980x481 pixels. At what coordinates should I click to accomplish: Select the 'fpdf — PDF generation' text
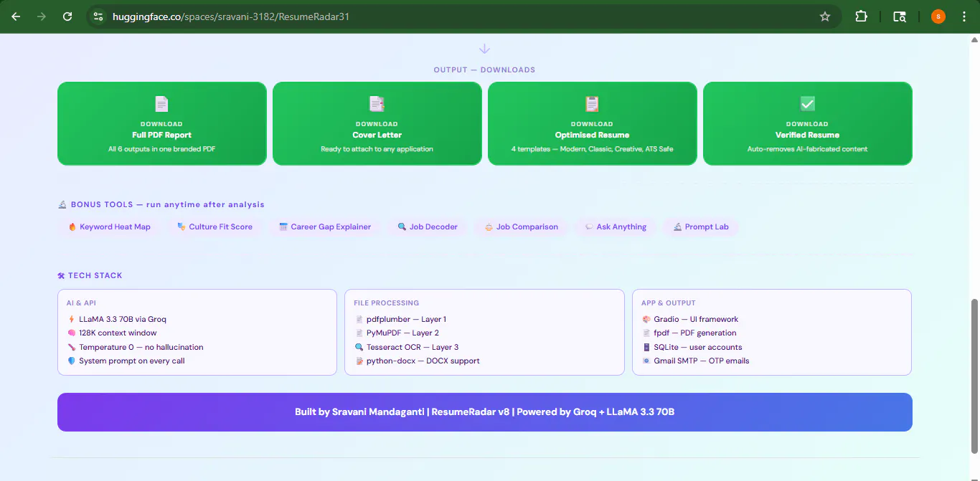pyautogui.click(x=695, y=333)
